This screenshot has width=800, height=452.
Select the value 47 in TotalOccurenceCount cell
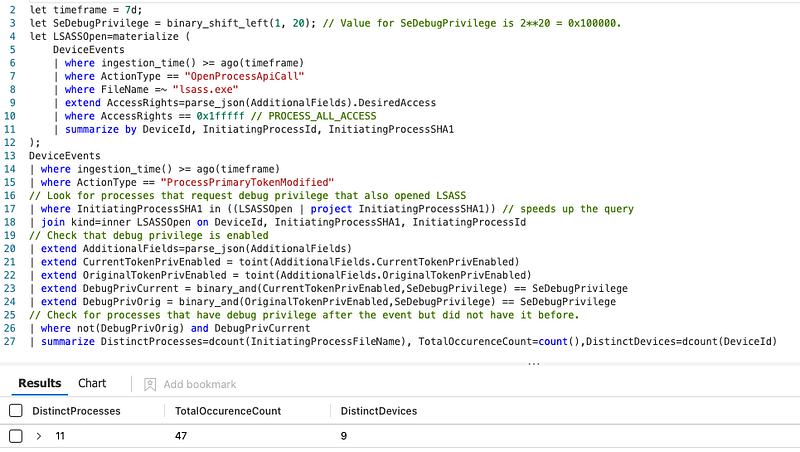pos(181,436)
